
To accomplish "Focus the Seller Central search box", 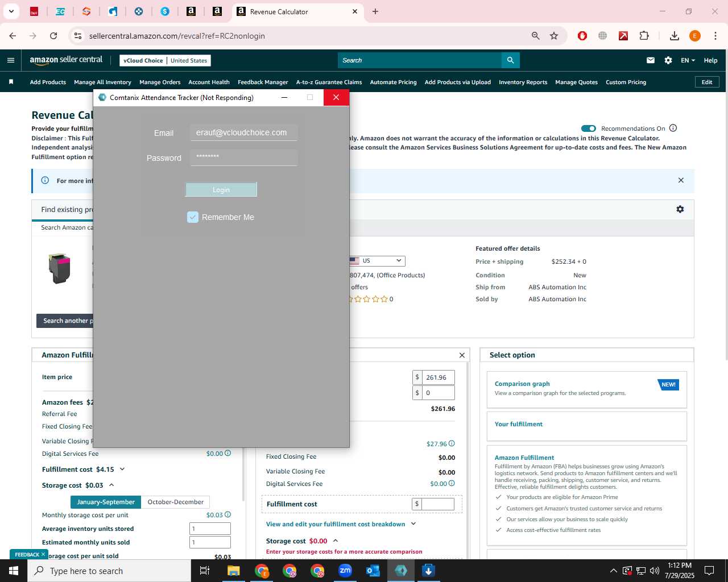I will (x=420, y=60).
